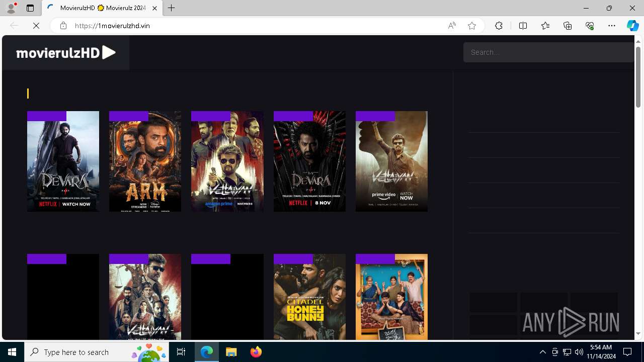The width and height of the screenshot is (644, 362).
Task: Open File Explorer from taskbar
Action: (x=231, y=352)
